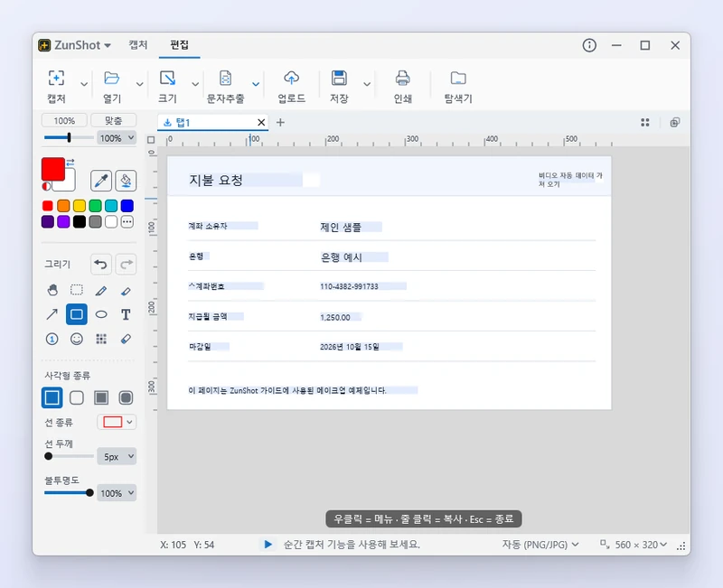Open the opacity 100% dropdown
723x588 pixels.
117,493
